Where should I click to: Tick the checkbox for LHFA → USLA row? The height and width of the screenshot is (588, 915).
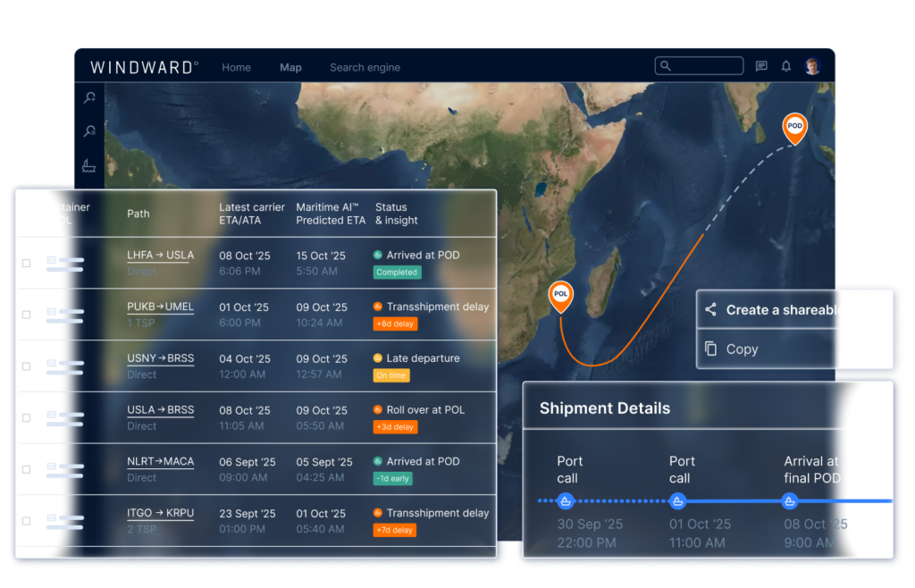click(26, 263)
